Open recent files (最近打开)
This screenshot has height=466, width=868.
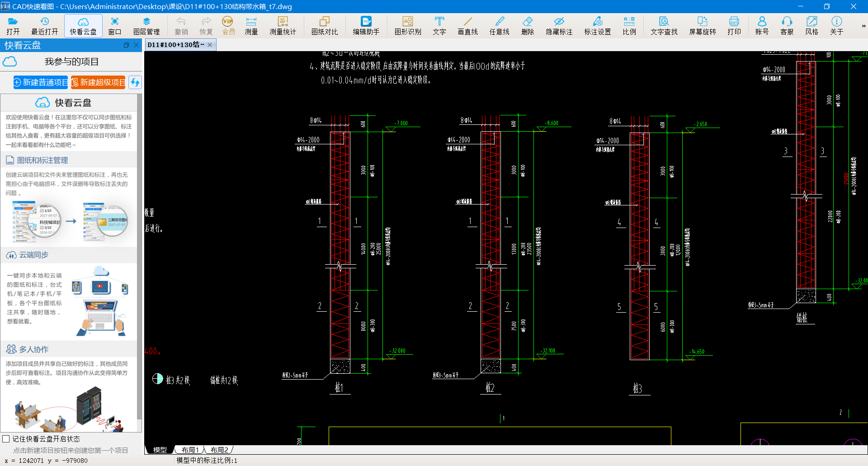pyautogui.click(x=44, y=26)
